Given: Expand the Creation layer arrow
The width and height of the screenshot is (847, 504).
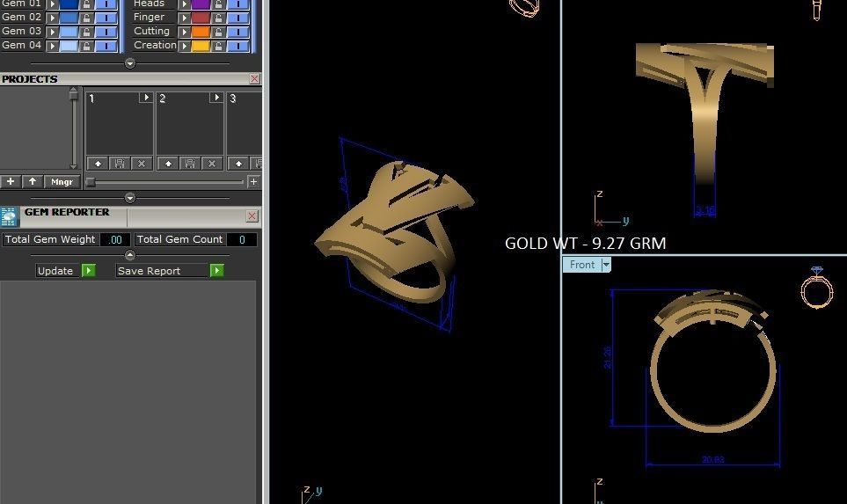Looking at the screenshot, I should [184, 46].
